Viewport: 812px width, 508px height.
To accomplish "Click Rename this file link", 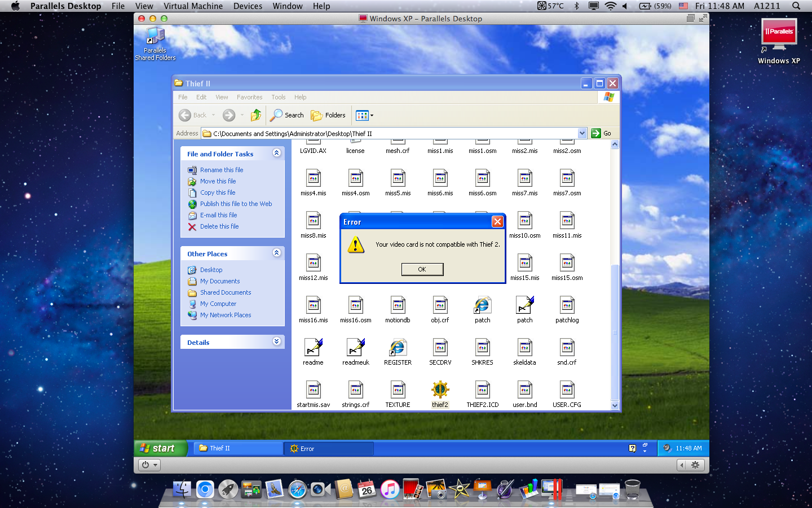I will coord(222,170).
